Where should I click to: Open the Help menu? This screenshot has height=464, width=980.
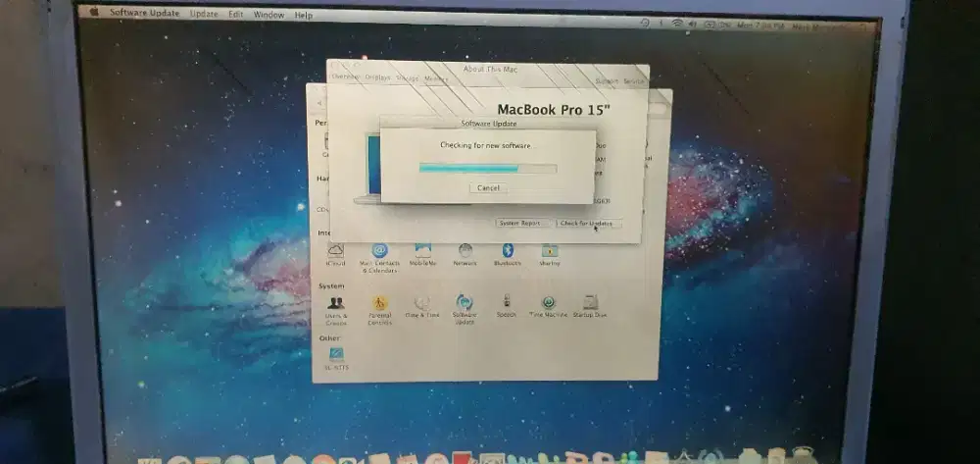pyautogui.click(x=303, y=16)
